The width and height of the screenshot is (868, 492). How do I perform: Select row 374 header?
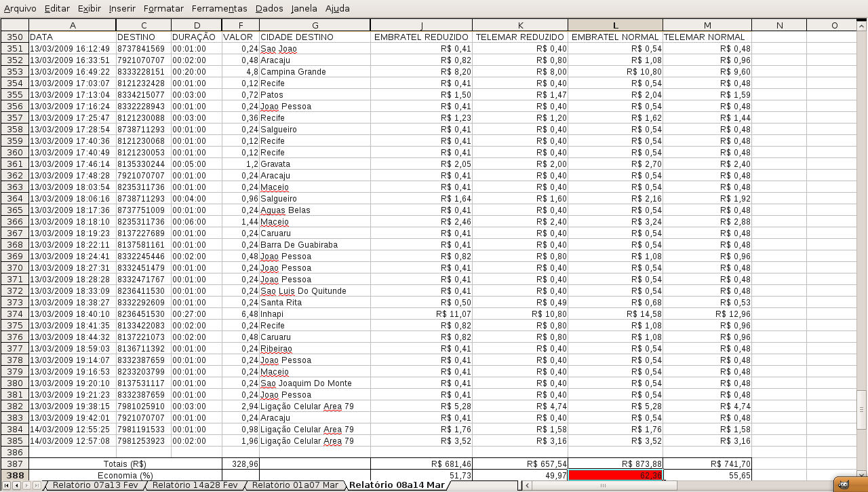coord(14,314)
